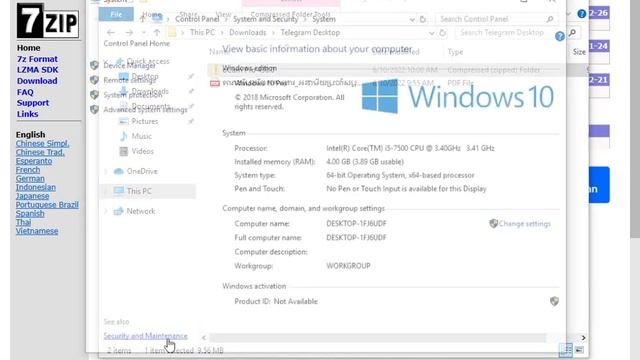Screen dimensions: 640x360
Task: Click the breadcrumb chevron after Downloads
Action: pos(273,33)
